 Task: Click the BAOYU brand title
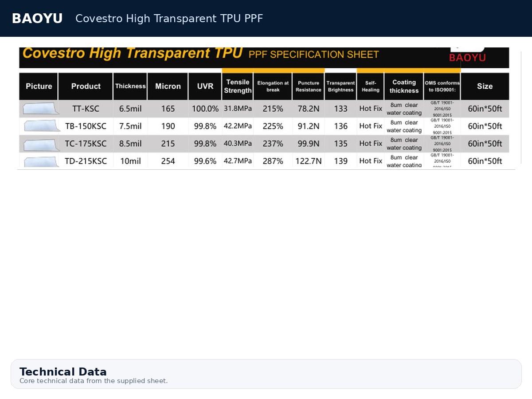coord(37,19)
